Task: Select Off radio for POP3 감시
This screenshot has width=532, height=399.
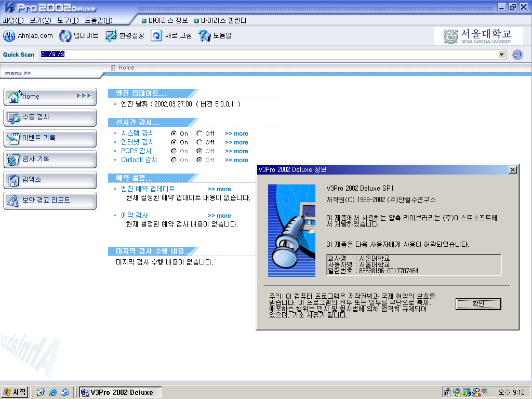Action: click(x=199, y=151)
